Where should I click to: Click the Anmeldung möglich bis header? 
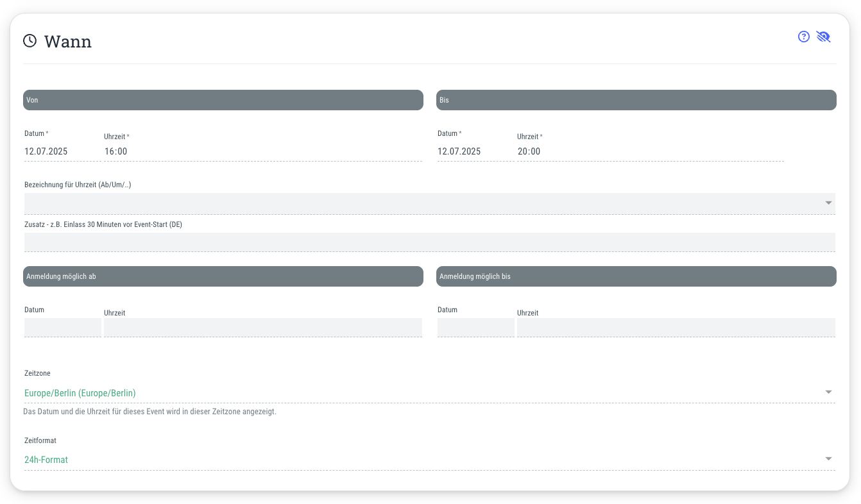636,276
